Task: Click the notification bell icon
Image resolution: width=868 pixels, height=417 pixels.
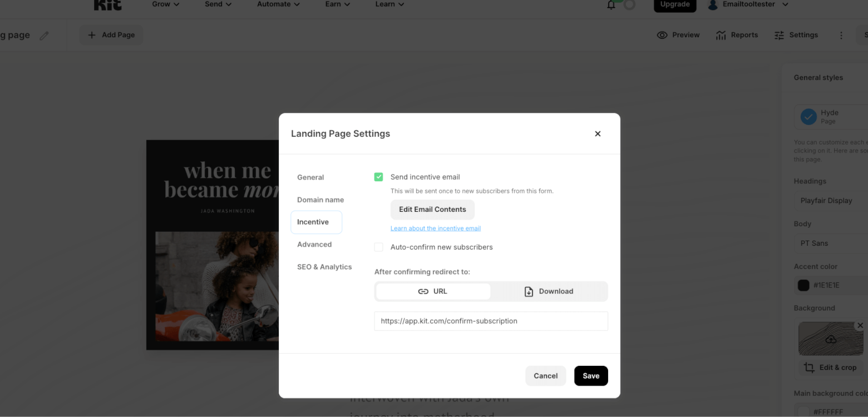Action: pyautogui.click(x=611, y=5)
